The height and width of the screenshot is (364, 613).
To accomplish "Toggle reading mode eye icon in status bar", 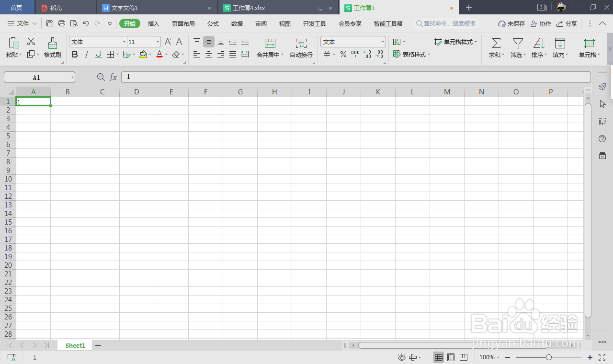I will point(401,357).
